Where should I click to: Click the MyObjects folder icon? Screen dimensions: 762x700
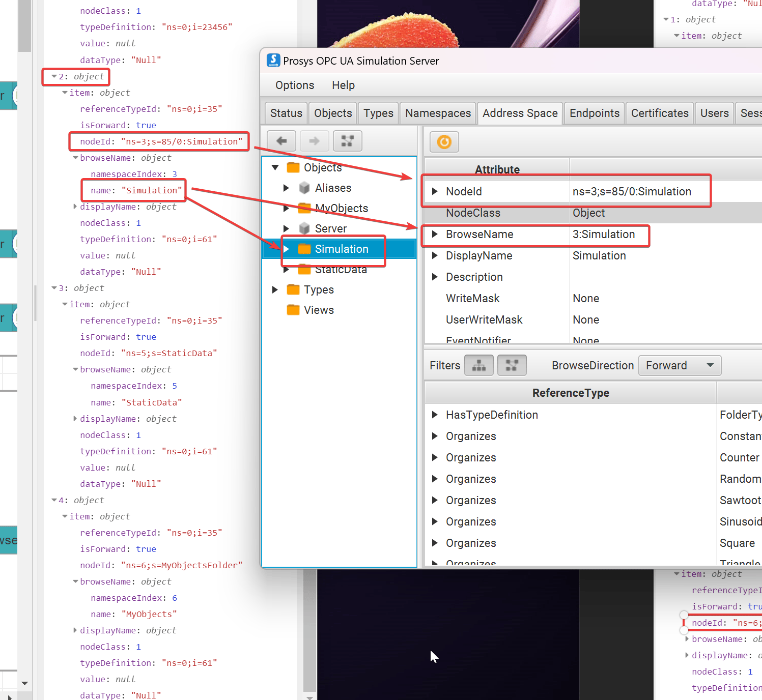coord(304,208)
